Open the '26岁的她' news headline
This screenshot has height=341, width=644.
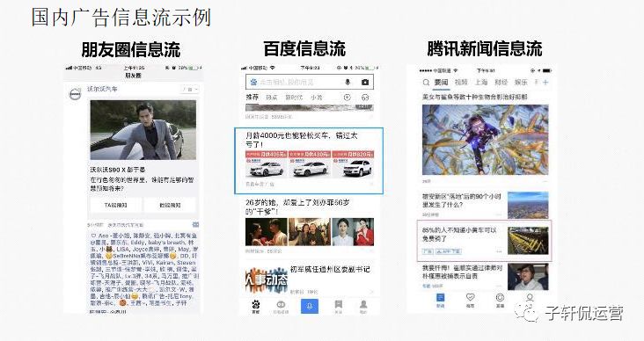297,207
